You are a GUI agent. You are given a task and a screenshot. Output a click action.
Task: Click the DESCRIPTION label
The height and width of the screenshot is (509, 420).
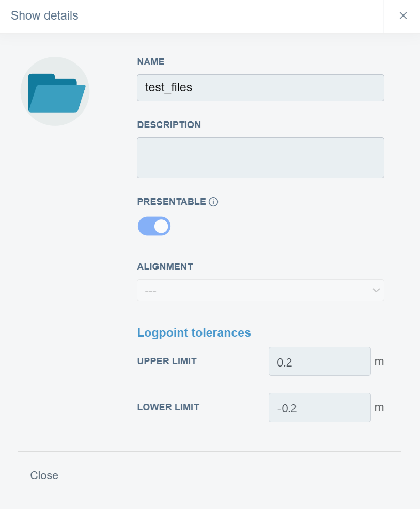coord(169,125)
